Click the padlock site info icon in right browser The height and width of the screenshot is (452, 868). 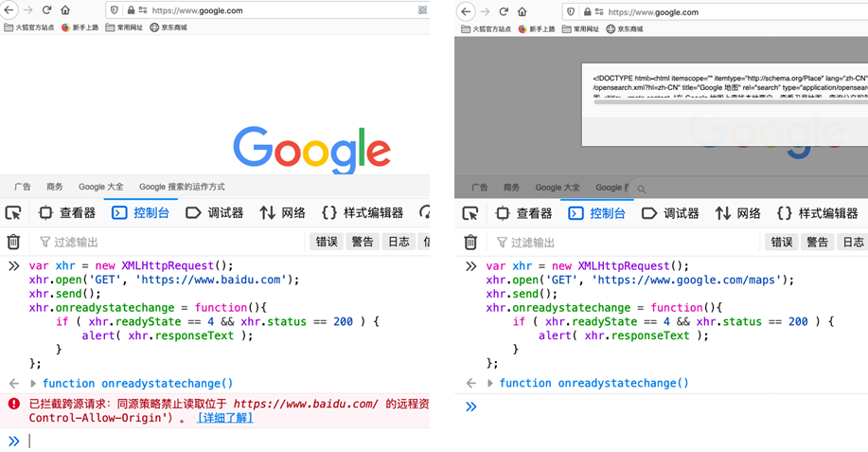click(x=587, y=11)
